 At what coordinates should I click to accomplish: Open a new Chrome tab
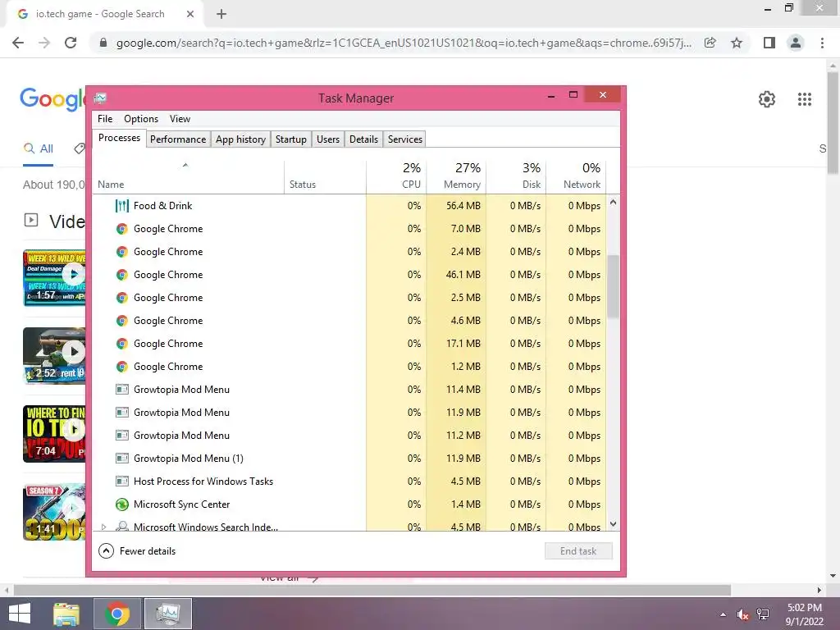click(x=221, y=15)
